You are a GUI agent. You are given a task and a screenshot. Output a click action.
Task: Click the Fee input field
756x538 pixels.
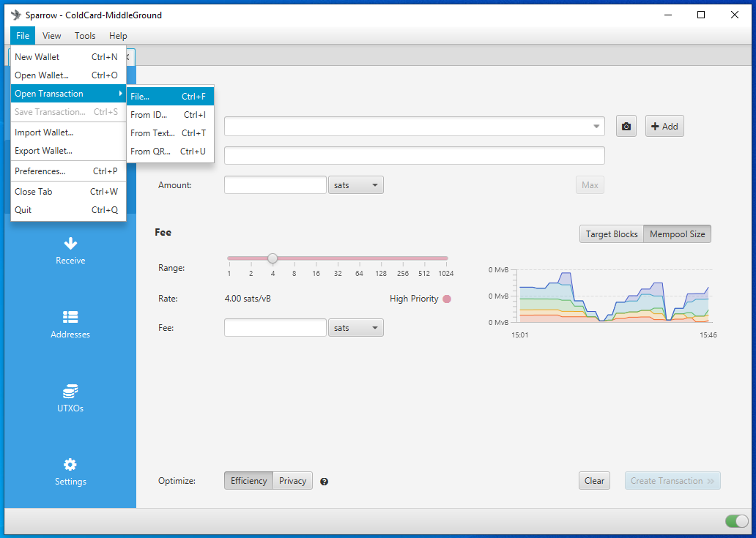click(275, 328)
